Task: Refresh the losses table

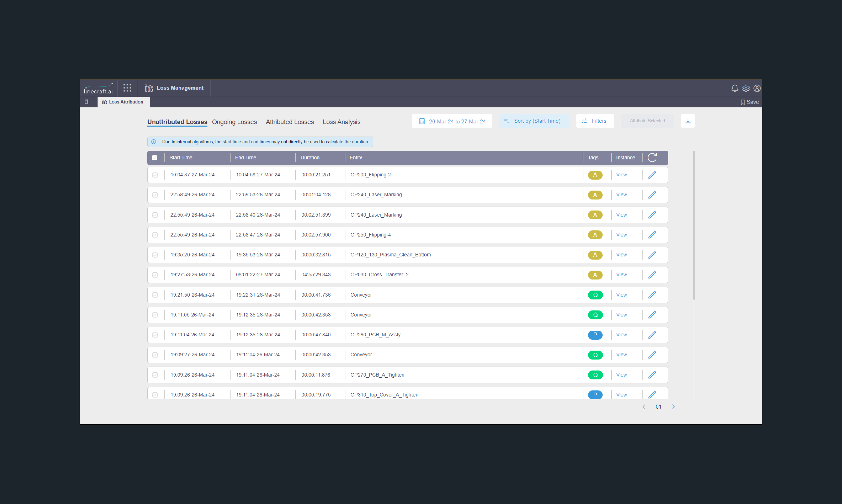Action: point(652,158)
